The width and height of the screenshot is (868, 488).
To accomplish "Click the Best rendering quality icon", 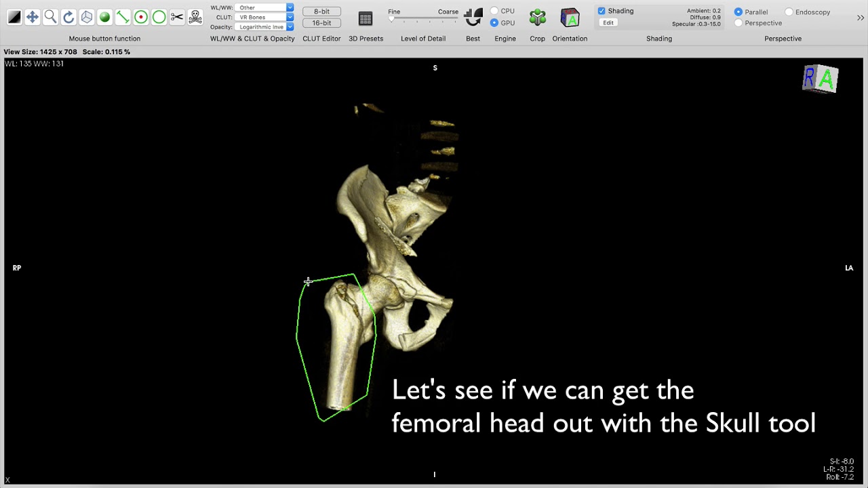I will 473,17.
